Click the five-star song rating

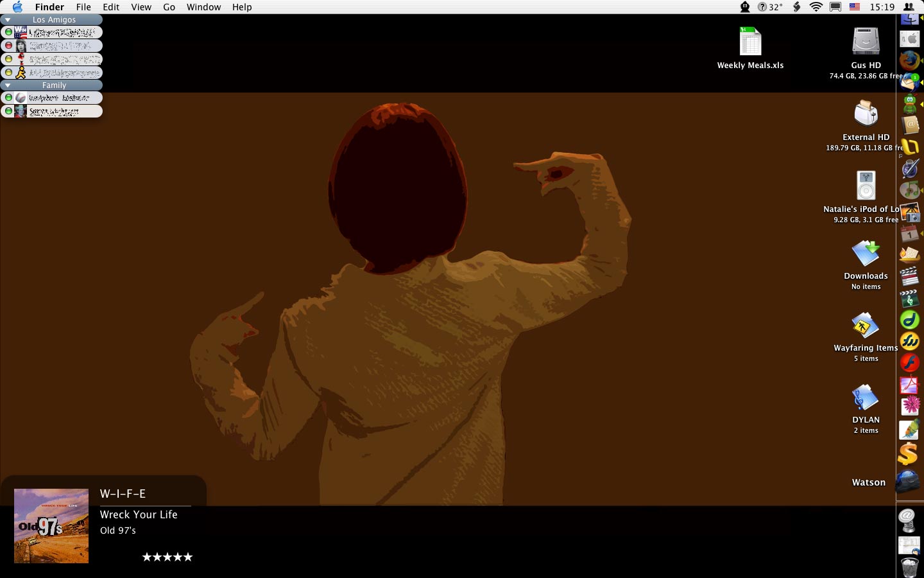coord(167,557)
